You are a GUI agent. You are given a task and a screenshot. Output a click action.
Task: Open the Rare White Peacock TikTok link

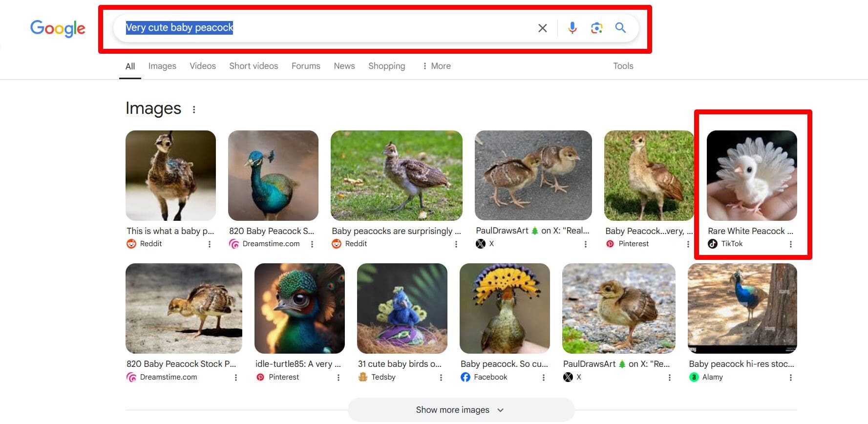pos(750,231)
